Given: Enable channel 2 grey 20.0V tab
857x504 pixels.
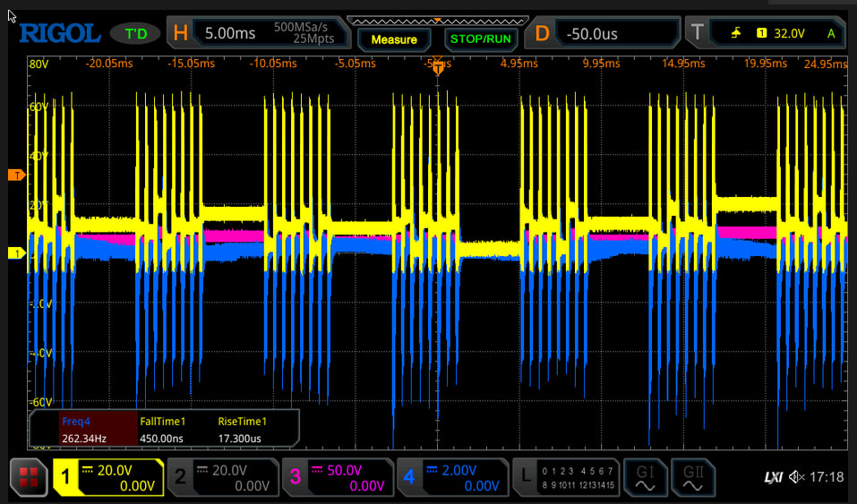Looking at the screenshot, I should (223, 478).
